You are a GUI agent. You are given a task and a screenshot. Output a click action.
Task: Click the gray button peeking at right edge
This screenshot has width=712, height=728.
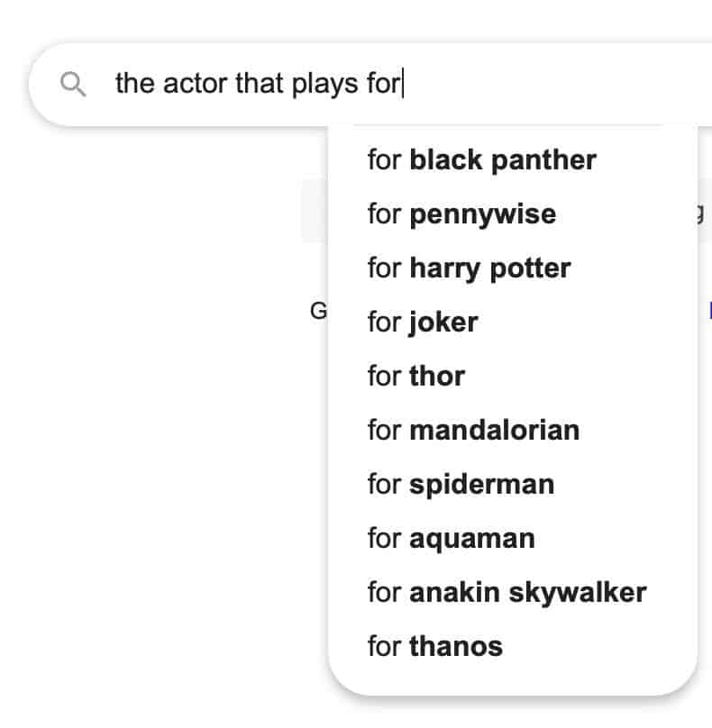click(x=705, y=210)
